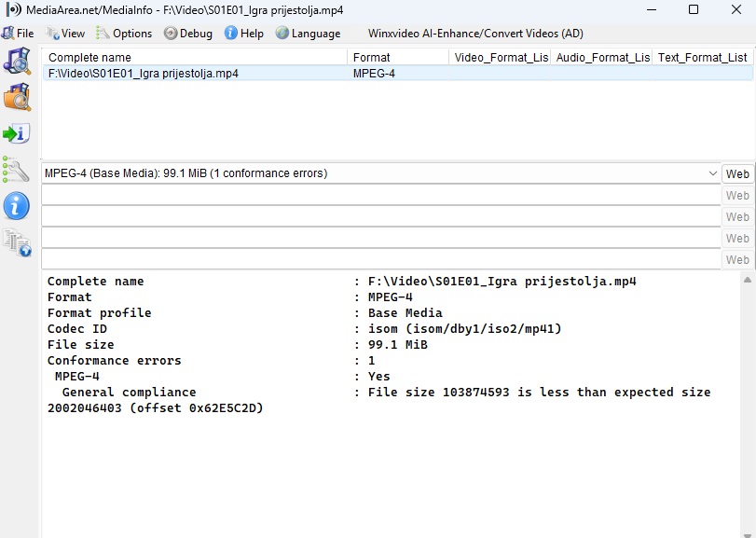Click the Open Folder sidebar icon
Viewport: 756px width, 538px height.
click(x=17, y=96)
